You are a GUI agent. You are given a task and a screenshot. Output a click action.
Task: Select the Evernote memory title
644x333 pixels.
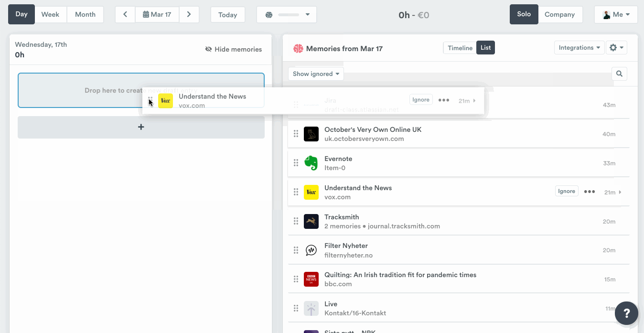point(338,159)
